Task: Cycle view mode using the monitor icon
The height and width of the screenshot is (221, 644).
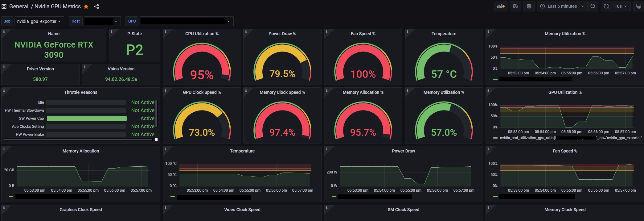Action: (x=639, y=6)
